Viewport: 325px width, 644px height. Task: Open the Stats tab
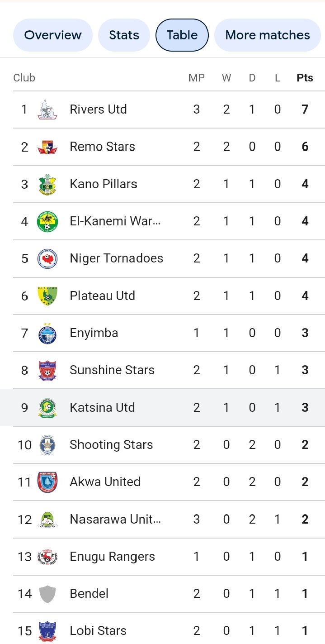coord(124,35)
